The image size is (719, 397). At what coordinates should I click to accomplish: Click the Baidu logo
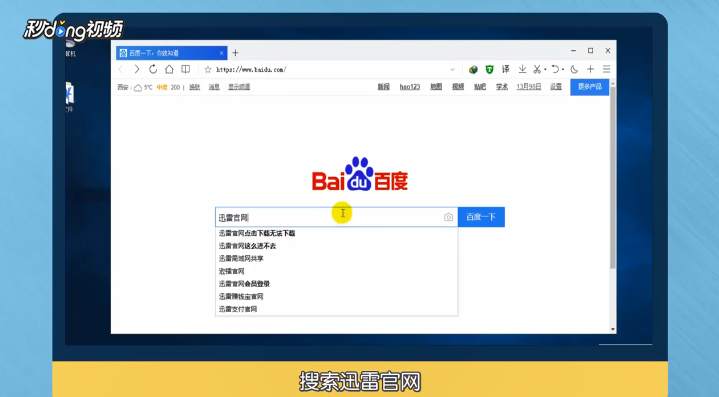pos(360,174)
